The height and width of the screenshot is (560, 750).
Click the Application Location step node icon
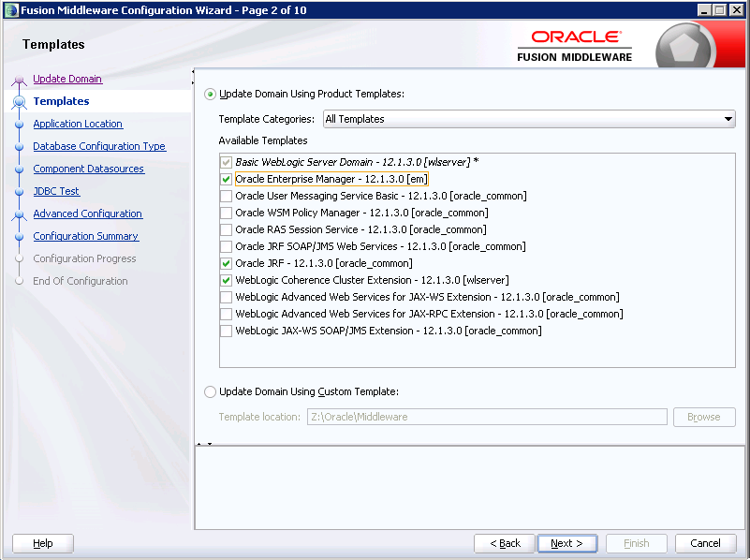(x=19, y=125)
